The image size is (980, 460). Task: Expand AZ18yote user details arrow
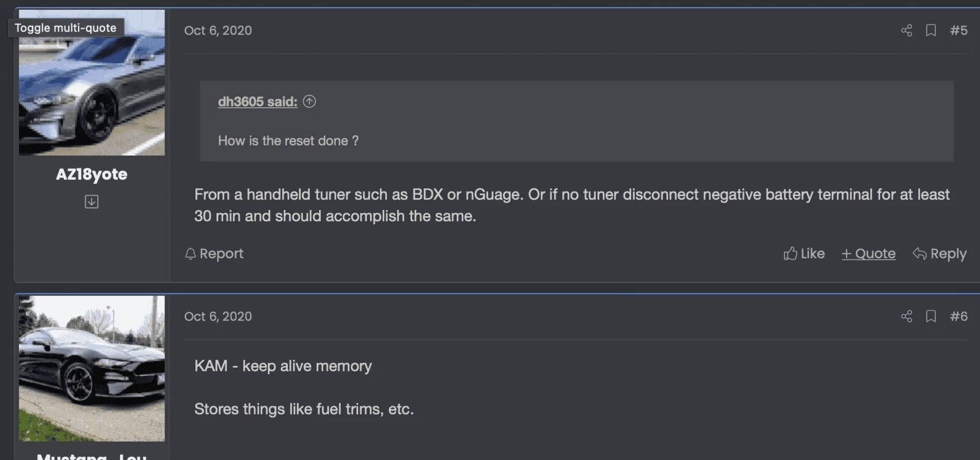[x=92, y=202]
